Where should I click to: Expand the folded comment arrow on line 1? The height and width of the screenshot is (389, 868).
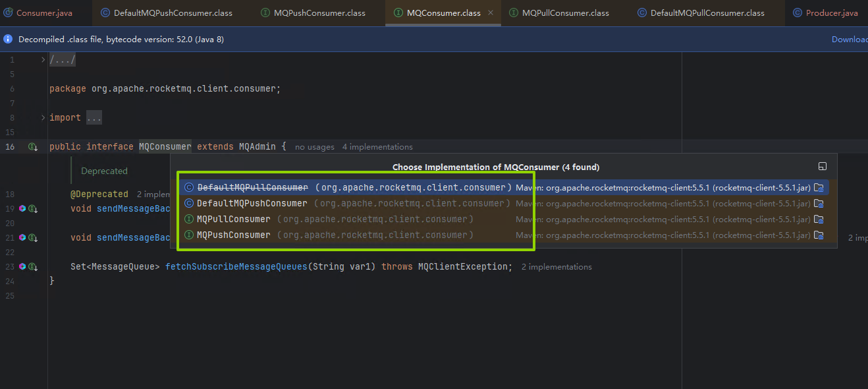pyautogui.click(x=43, y=60)
